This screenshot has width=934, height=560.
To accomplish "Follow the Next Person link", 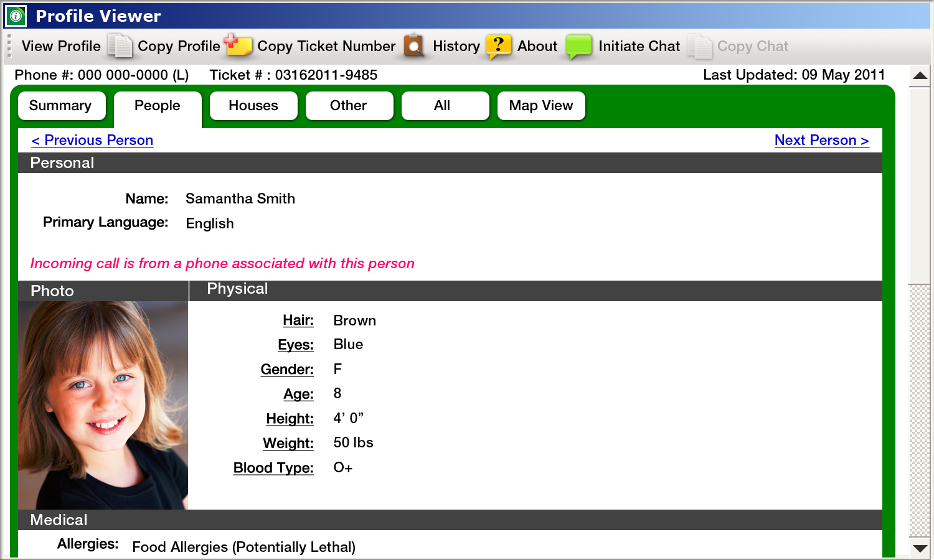I will pos(822,141).
